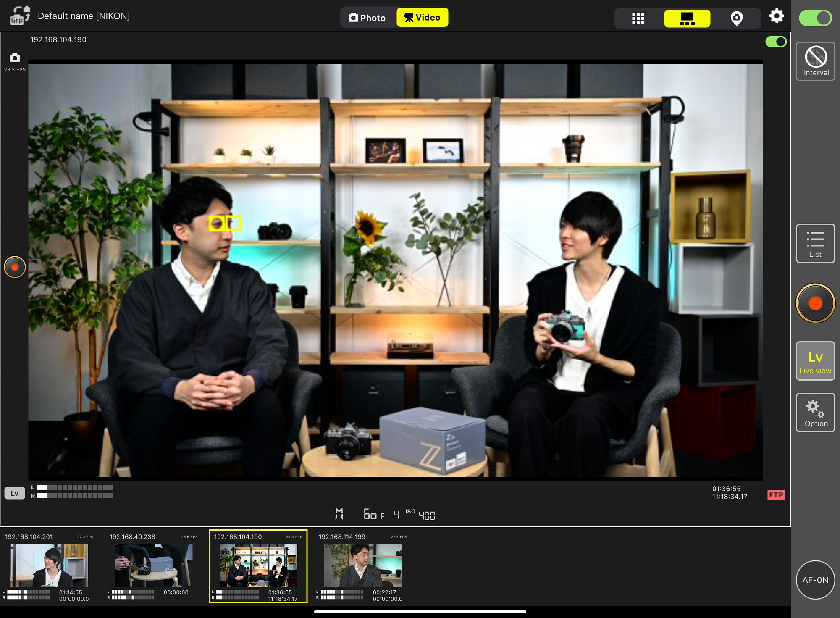The width and height of the screenshot is (840, 618).
Task: Select camera thumbnail 192.168.104.201
Action: point(49,567)
